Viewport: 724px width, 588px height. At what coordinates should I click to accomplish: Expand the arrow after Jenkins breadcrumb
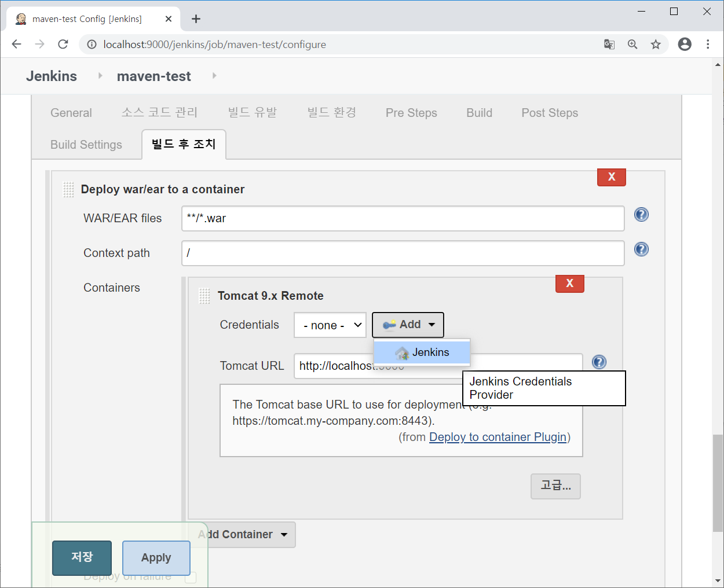(x=100, y=76)
